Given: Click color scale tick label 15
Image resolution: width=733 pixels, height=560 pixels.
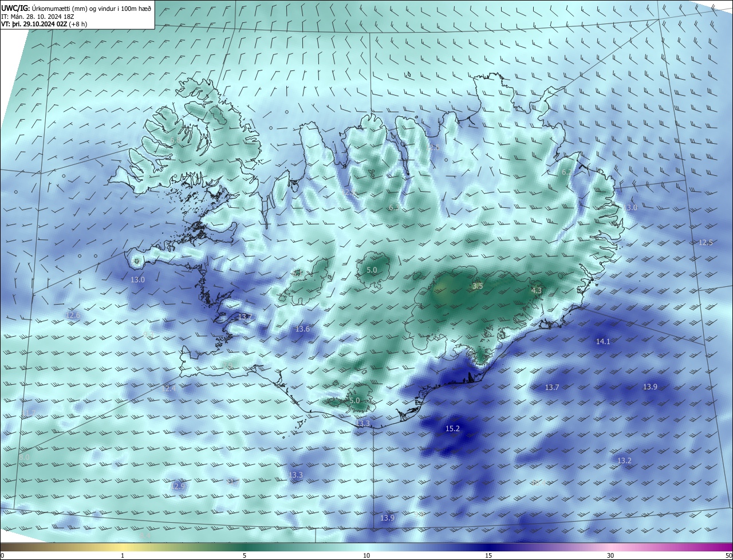Looking at the screenshot, I should coord(488,555).
